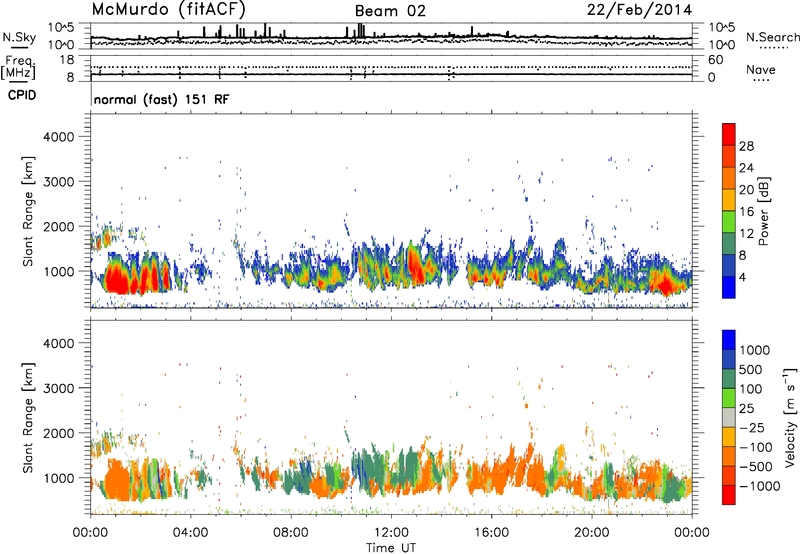The height and width of the screenshot is (554, 800).
Task: Click the bright blue top segment of the Velocity colorbar
Action: pos(729,340)
